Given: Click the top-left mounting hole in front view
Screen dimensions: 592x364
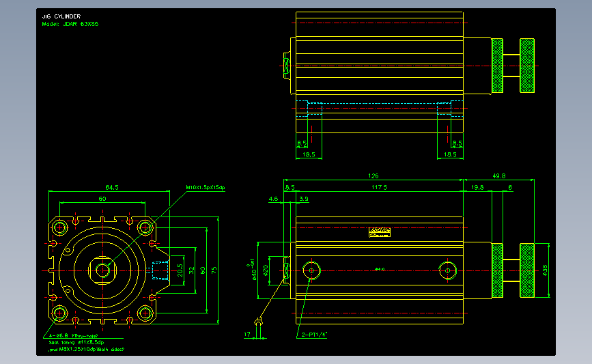Looking at the screenshot, I should pos(59,227).
